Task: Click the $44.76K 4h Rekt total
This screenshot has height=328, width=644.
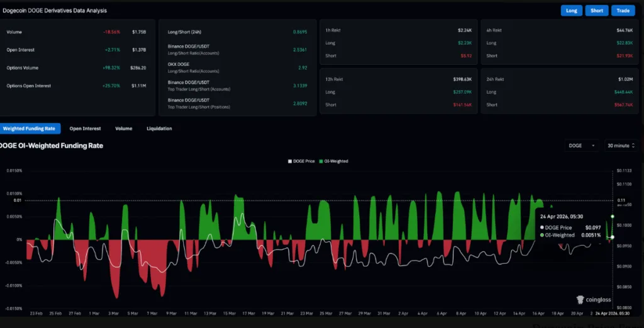Action: coord(625,30)
